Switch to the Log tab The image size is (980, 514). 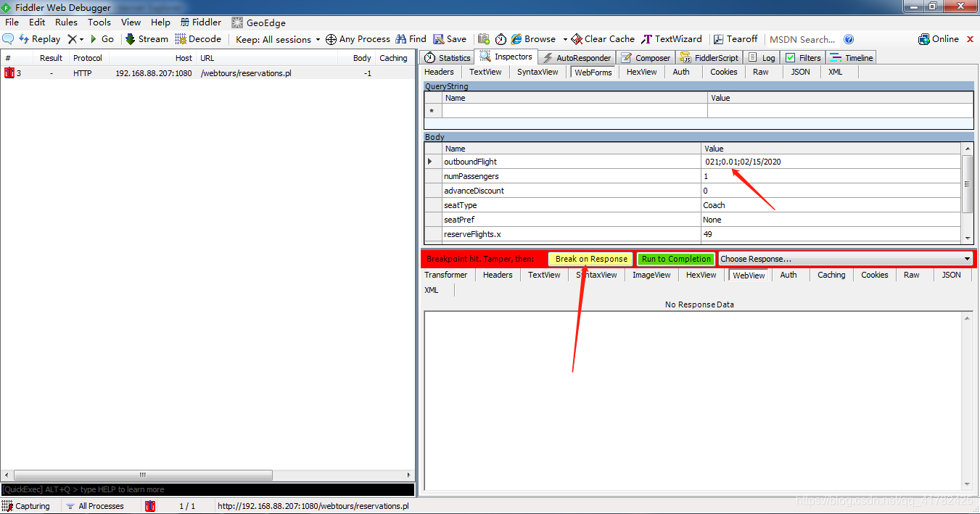762,58
